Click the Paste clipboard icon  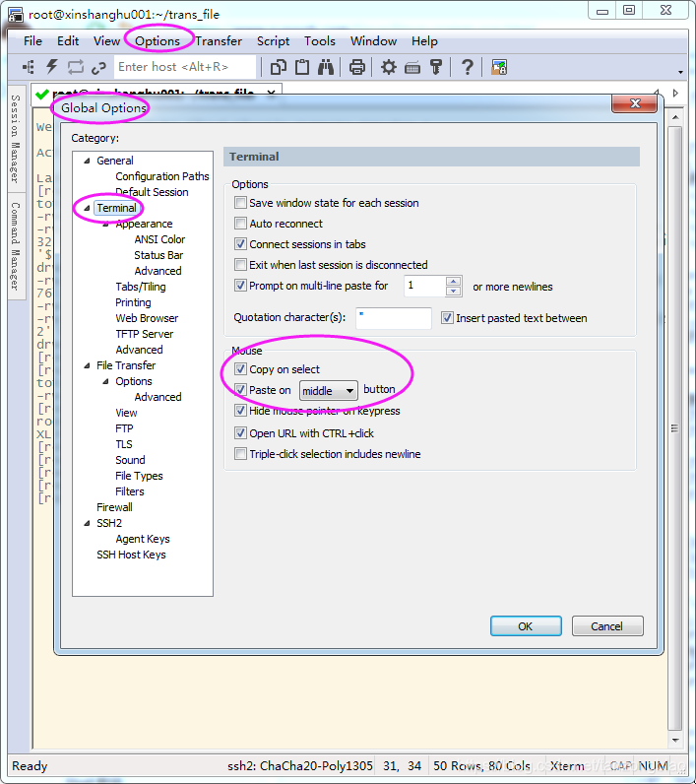coord(302,67)
